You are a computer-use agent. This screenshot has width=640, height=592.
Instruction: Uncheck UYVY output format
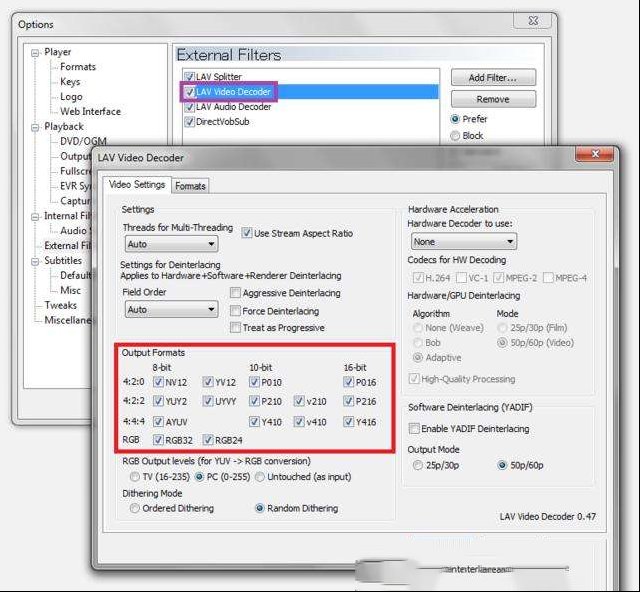coord(208,401)
